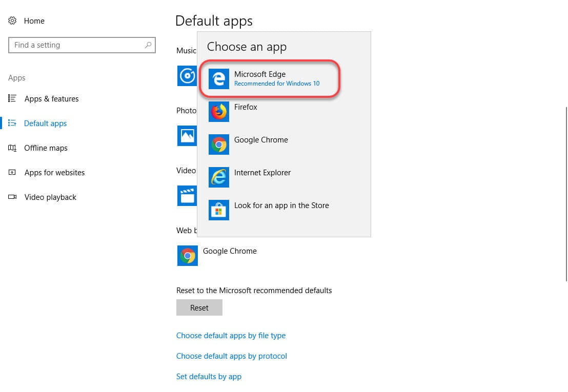Open Choose default apps by protocol
The height and width of the screenshot is (392, 568).
pos(232,356)
